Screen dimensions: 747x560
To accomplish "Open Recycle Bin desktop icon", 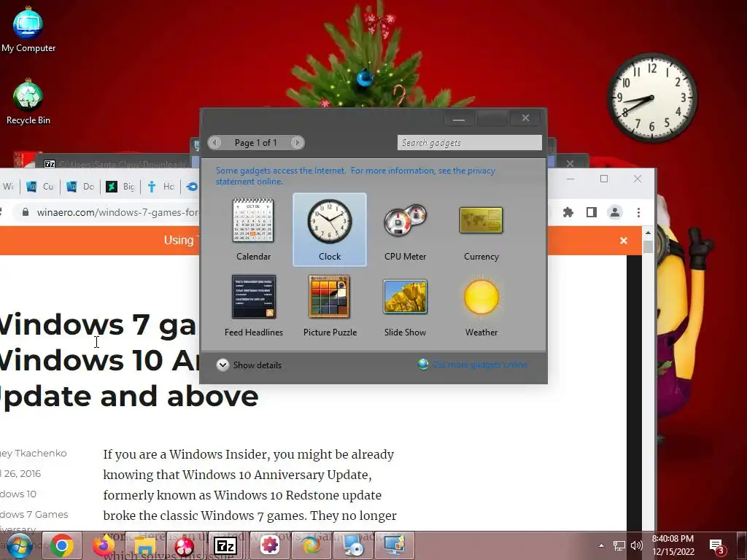I will 28,102.
